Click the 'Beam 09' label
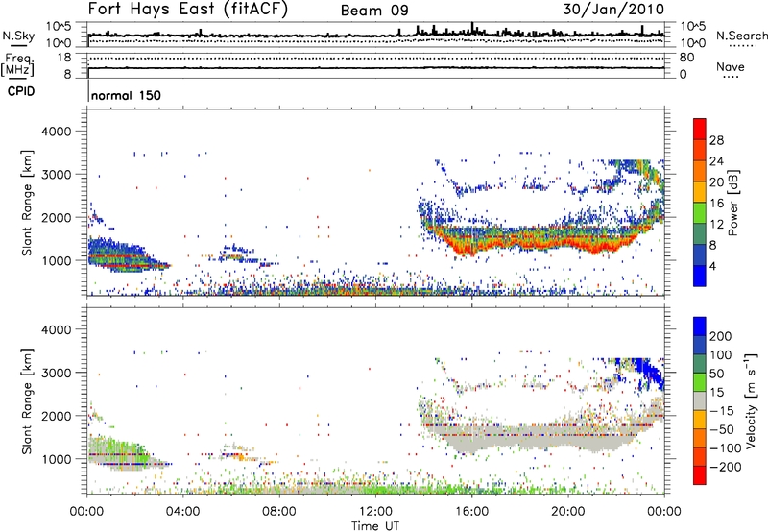This screenshot has width=768, height=532. pyautogui.click(x=374, y=11)
